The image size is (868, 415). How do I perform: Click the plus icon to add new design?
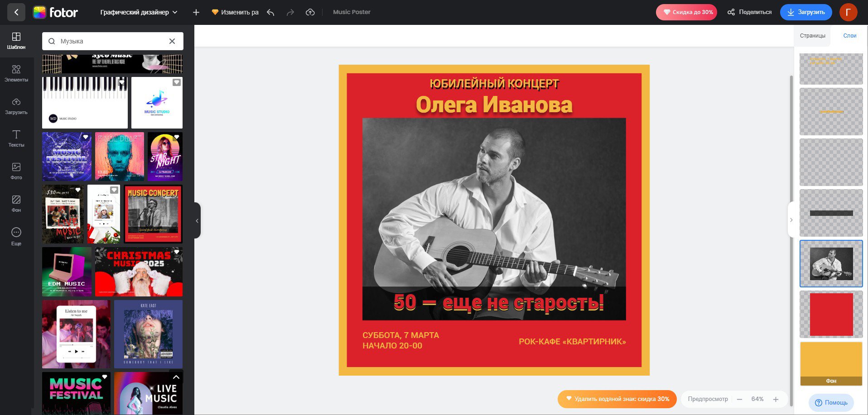point(196,12)
